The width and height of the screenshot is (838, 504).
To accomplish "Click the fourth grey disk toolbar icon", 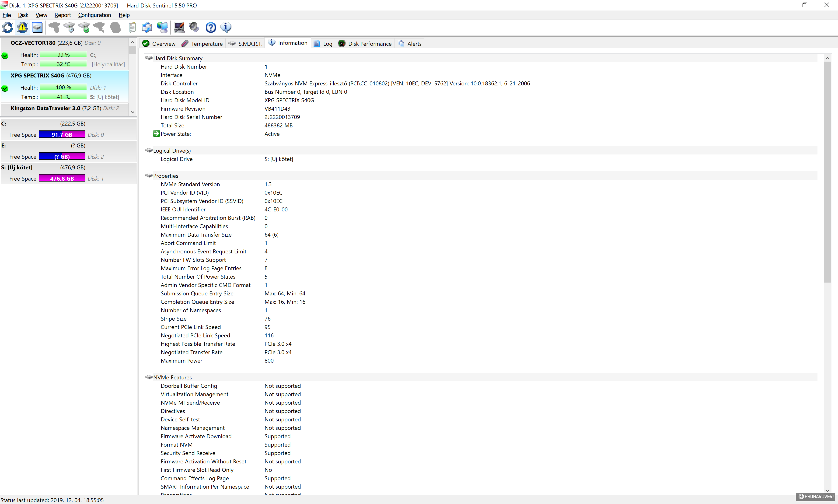I will pyautogui.click(x=99, y=28).
